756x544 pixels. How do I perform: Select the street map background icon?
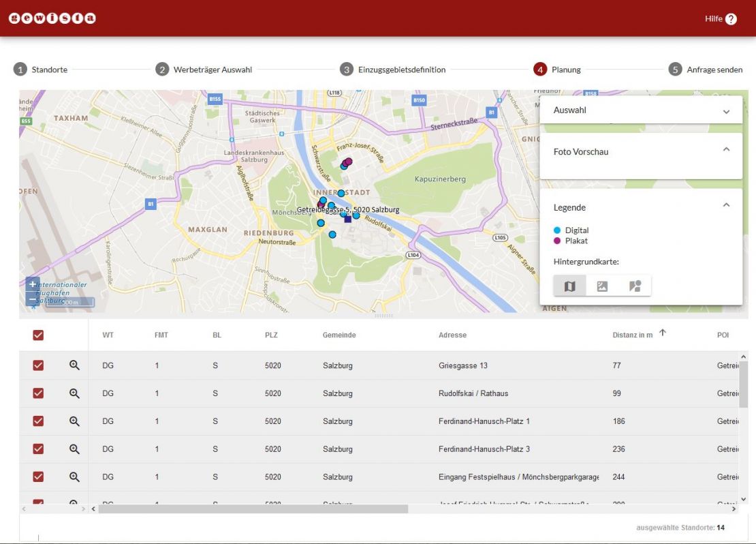(x=570, y=286)
